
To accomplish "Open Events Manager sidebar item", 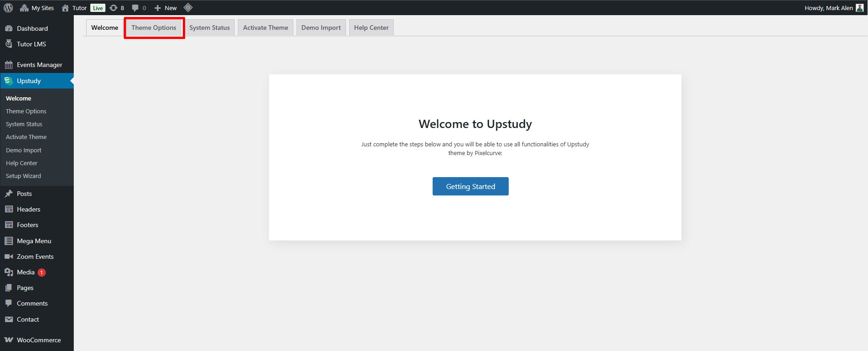I will pyautogui.click(x=37, y=65).
